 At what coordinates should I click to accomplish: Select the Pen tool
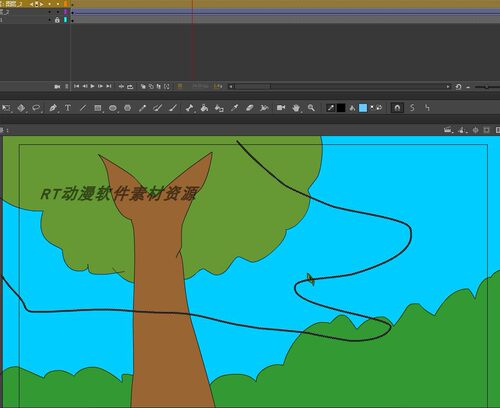click(53, 108)
